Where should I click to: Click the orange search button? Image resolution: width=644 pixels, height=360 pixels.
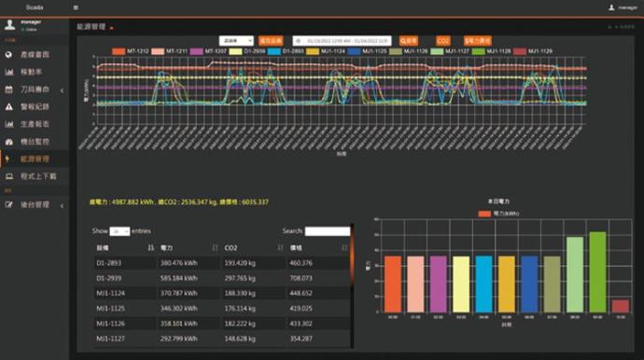click(x=409, y=41)
